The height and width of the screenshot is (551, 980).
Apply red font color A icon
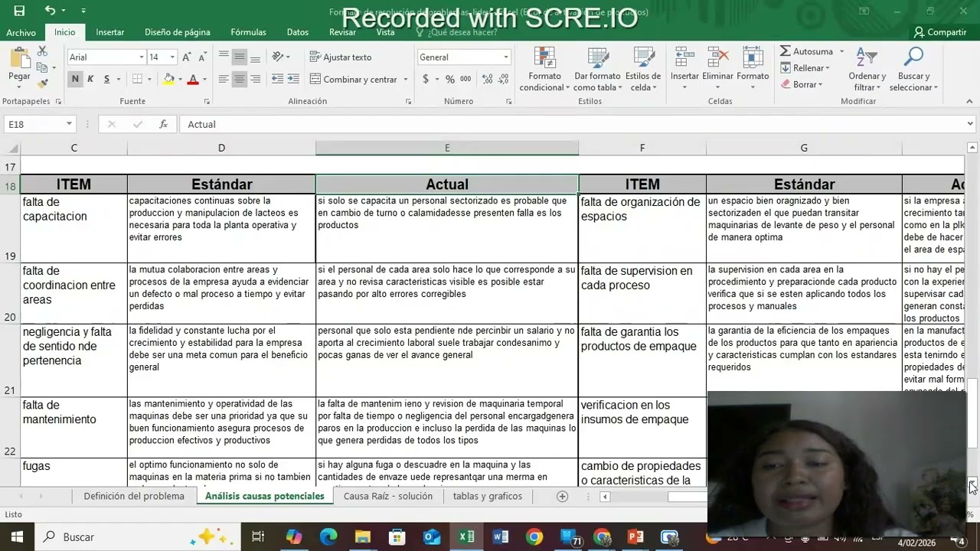[x=193, y=79]
